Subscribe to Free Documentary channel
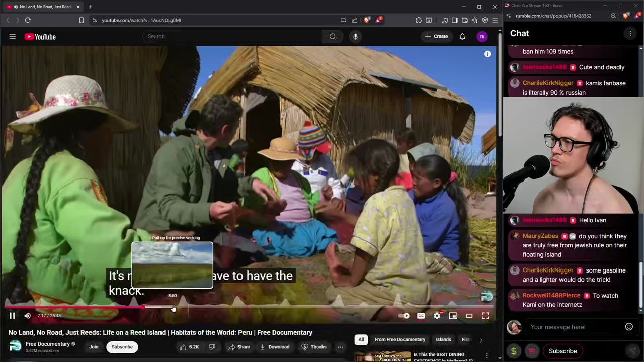Image resolution: width=644 pixels, height=362 pixels. (x=122, y=347)
